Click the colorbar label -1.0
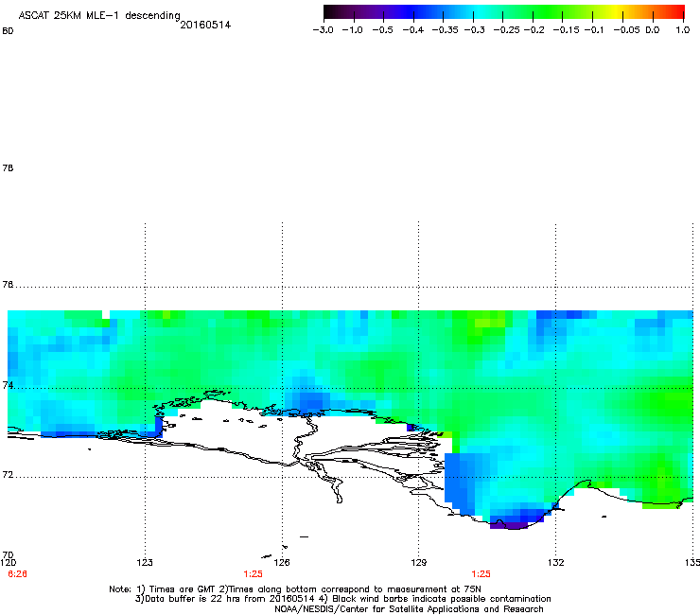This screenshot has height=615, width=700. coord(353,30)
